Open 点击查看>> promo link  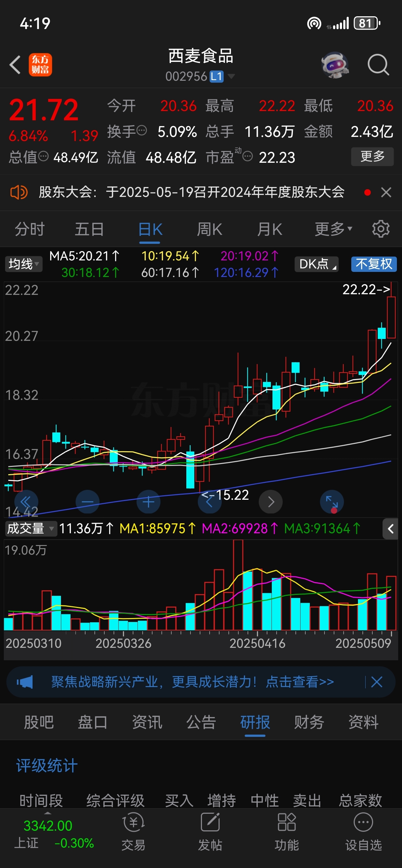coord(300,682)
